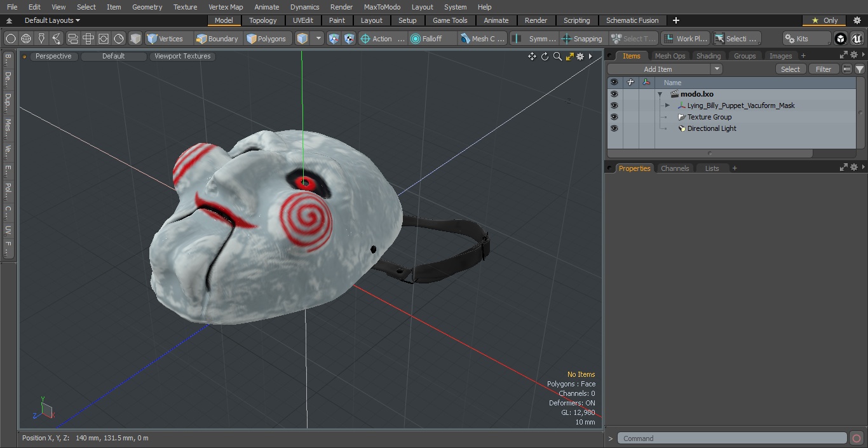Image resolution: width=868 pixels, height=448 pixels.
Task: Toggle visibility of modo.lxo scene
Action: pyautogui.click(x=614, y=94)
